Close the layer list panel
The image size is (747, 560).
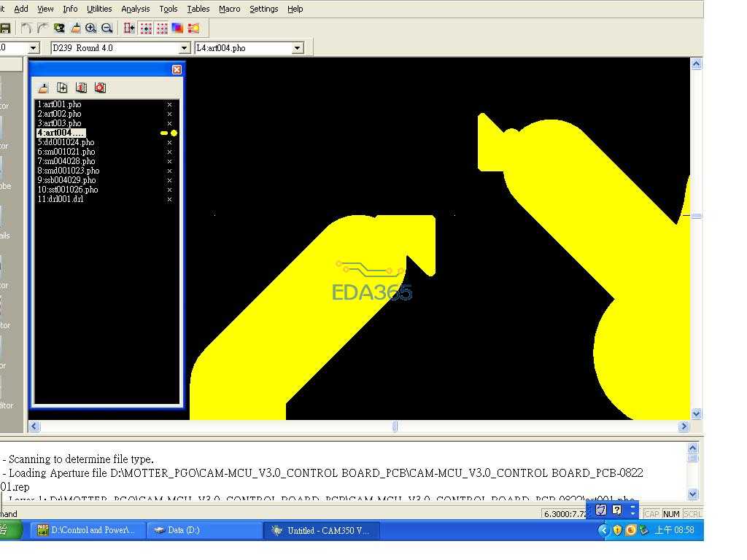177,69
